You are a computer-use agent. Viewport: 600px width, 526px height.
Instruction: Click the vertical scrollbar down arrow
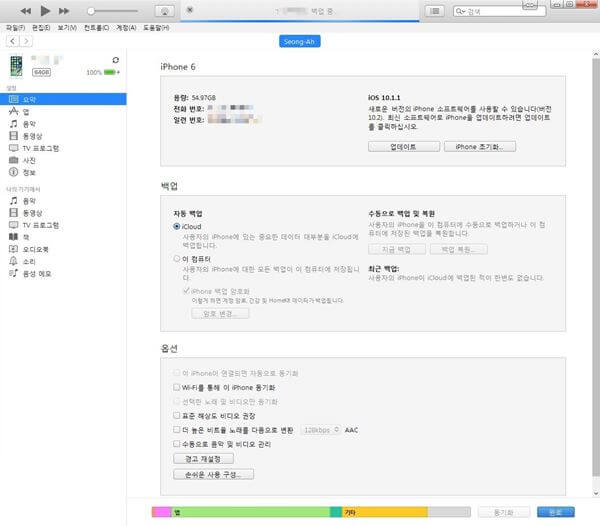(x=596, y=493)
